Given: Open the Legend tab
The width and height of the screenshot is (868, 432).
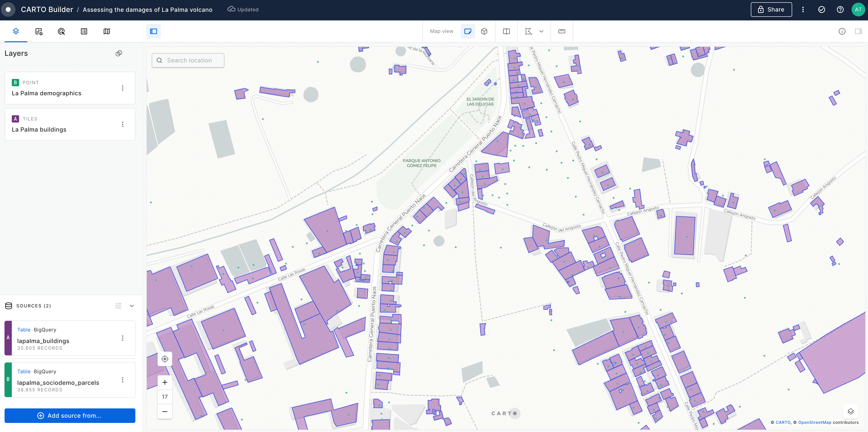Looking at the screenshot, I should [84, 31].
